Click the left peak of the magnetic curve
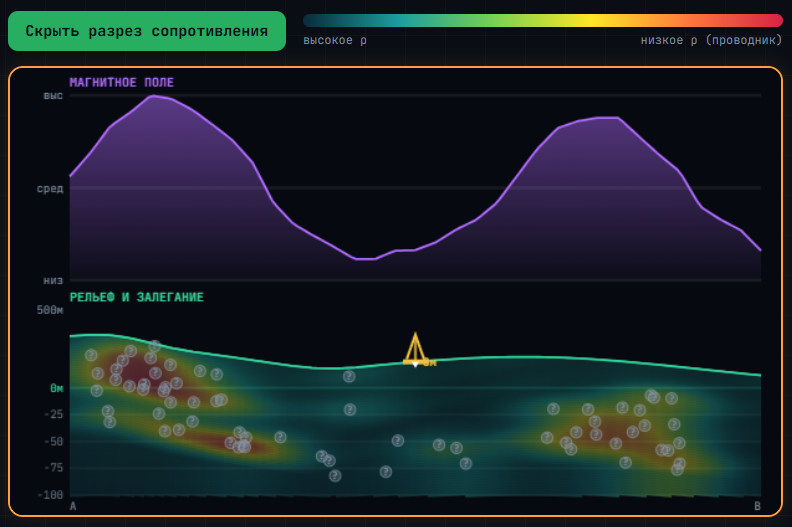Viewport: 792px width, 527px height. click(153, 95)
